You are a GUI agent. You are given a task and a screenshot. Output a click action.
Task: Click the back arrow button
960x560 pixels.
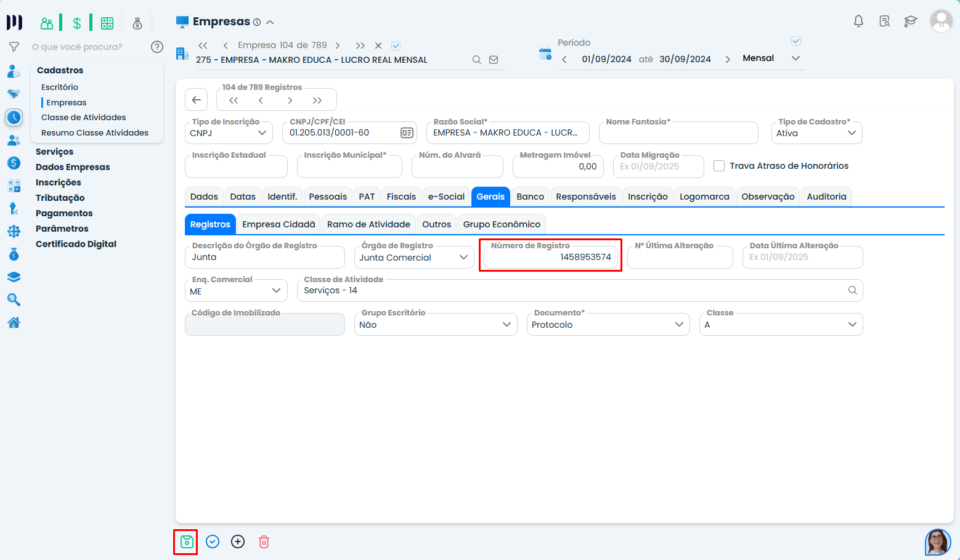pos(197,100)
